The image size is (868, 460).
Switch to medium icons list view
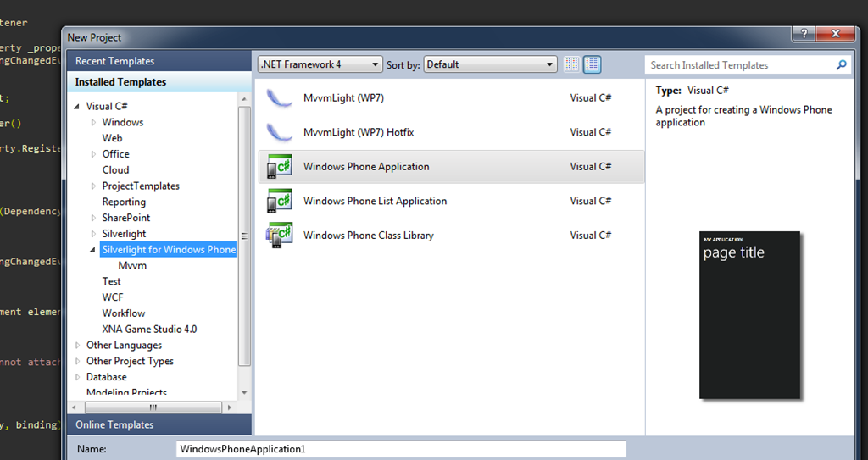[x=592, y=64]
